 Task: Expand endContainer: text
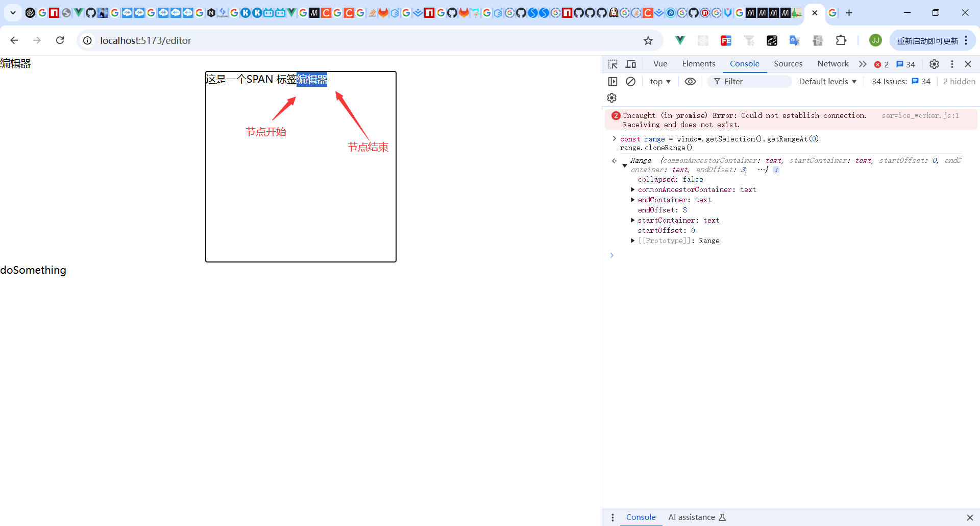click(632, 200)
